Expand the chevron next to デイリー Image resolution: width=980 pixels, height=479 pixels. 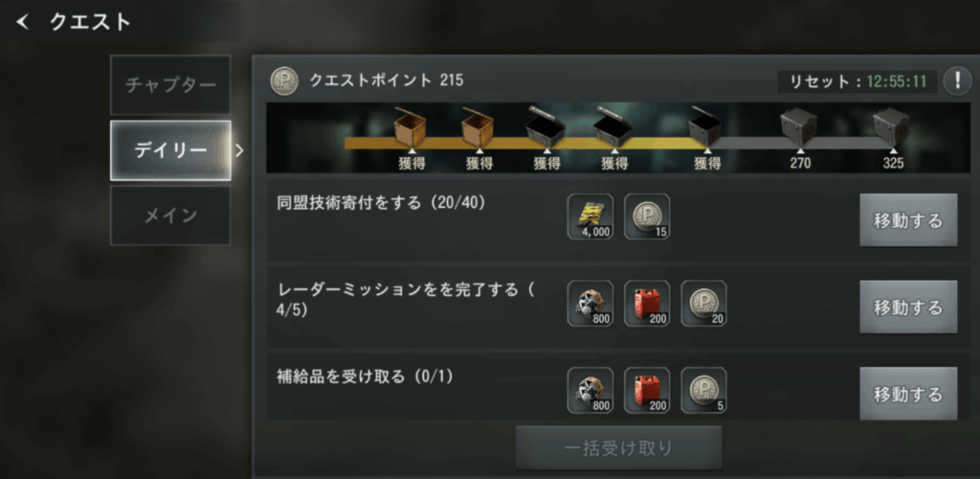click(x=239, y=150)
